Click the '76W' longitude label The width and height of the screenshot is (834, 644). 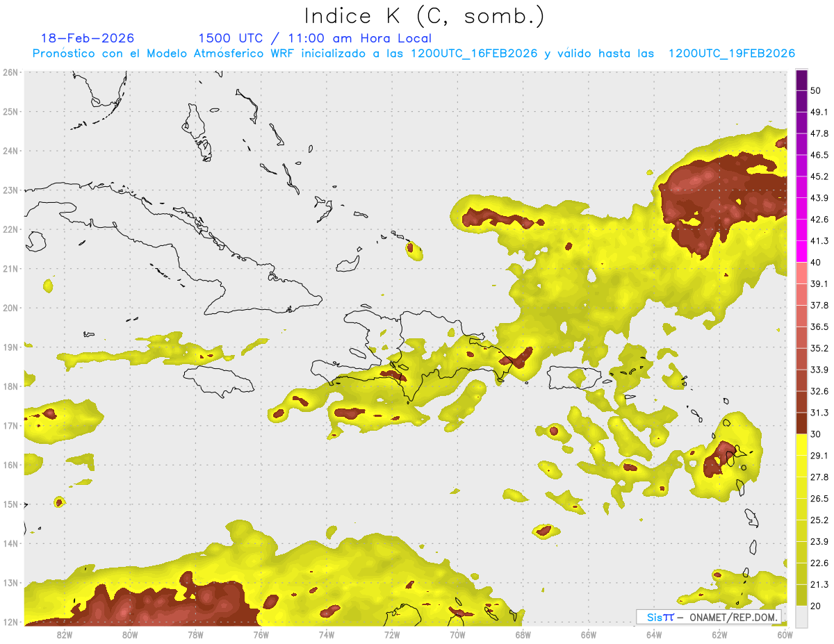click(x=261, y=634)
